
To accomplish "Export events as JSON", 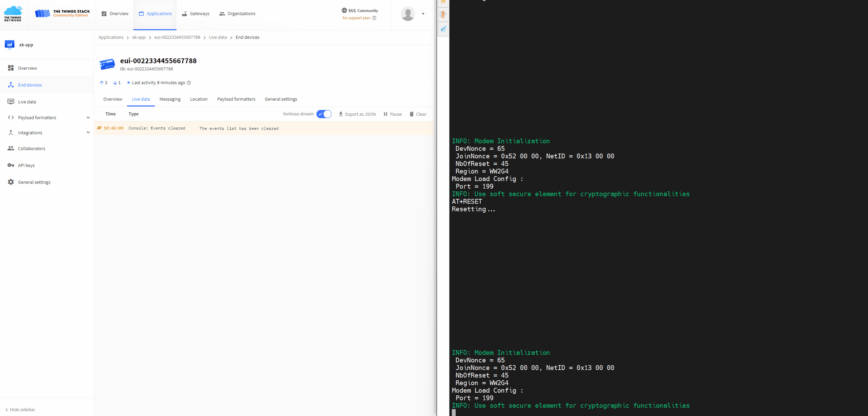I will point(357,114).
